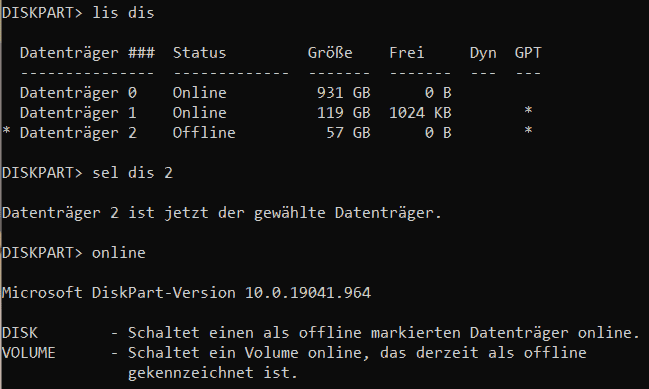The width and height of the screenshot is (649, 389).
Task: Click the 'Dyn' column header
Action: pyautogui.click(x=483, y=53)
